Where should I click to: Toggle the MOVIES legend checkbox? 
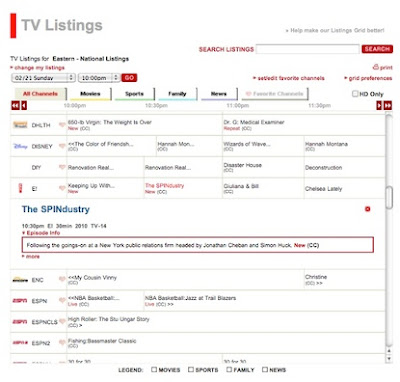154,369
